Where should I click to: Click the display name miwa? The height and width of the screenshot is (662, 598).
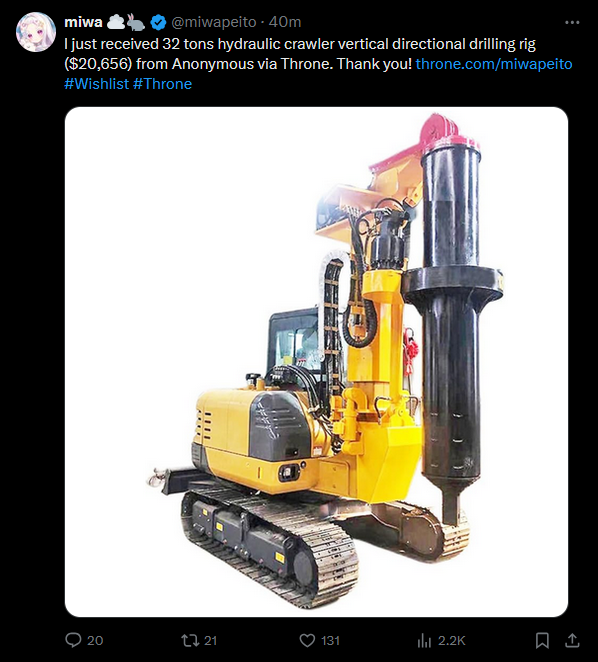83,22
